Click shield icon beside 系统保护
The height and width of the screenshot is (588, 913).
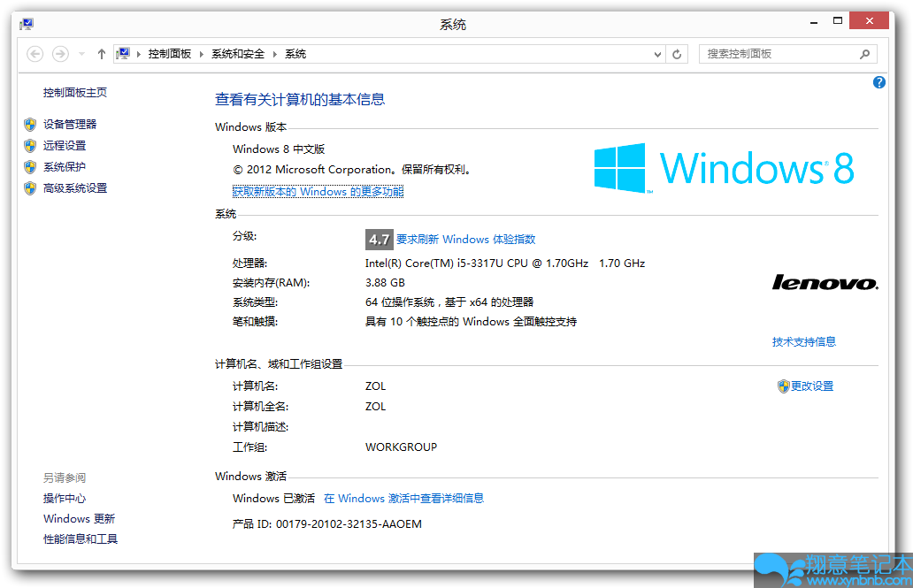pos(30,167)
